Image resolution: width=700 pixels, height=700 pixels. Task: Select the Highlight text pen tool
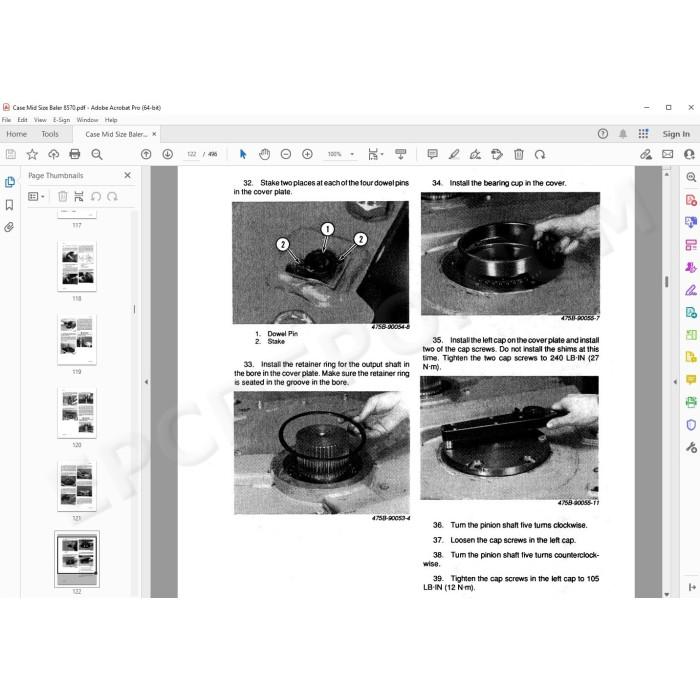454,154
